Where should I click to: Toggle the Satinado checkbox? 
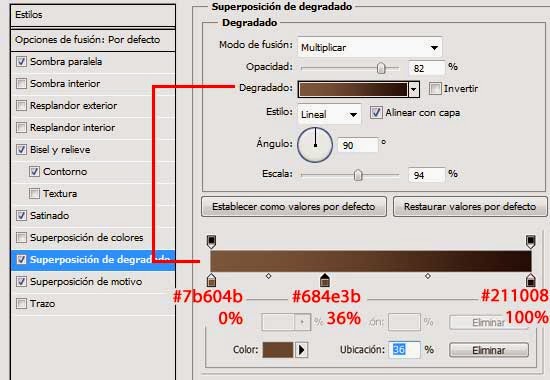click(x=21, y=215)
